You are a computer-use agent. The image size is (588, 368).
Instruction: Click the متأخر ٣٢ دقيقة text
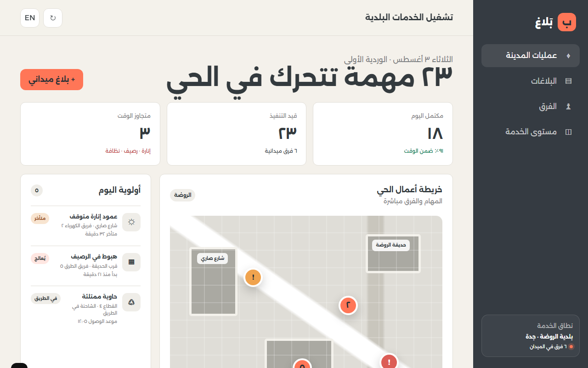point(101,234)
